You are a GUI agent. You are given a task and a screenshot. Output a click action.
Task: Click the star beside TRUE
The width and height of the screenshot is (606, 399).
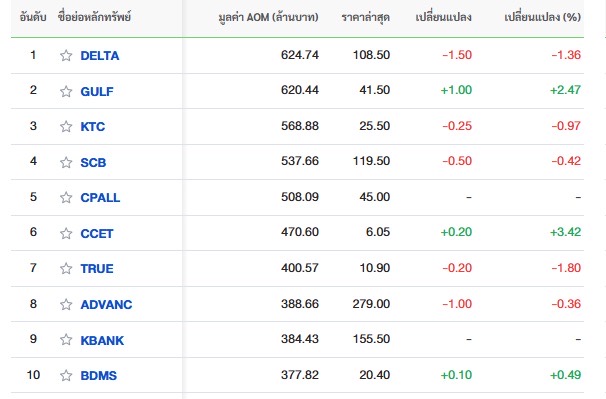66,268
